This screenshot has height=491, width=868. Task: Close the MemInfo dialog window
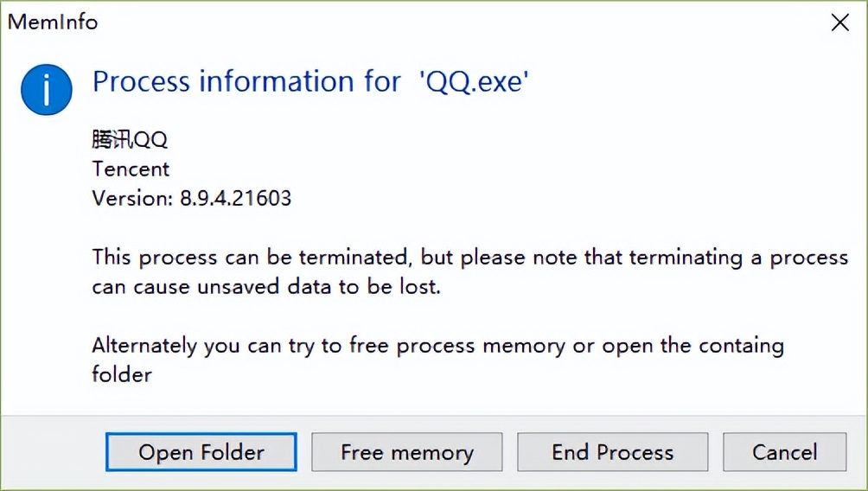pyautogui.click(x=839, y=22)
